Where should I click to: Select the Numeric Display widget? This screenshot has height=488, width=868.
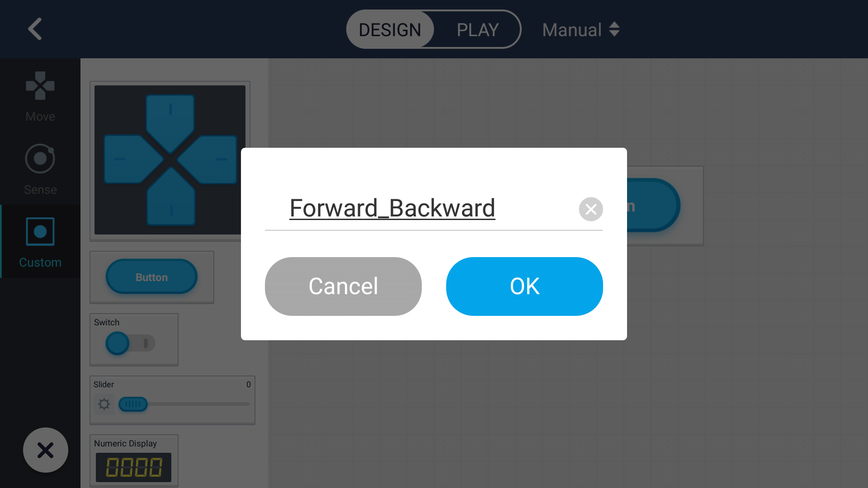click(x=134, y=460)
